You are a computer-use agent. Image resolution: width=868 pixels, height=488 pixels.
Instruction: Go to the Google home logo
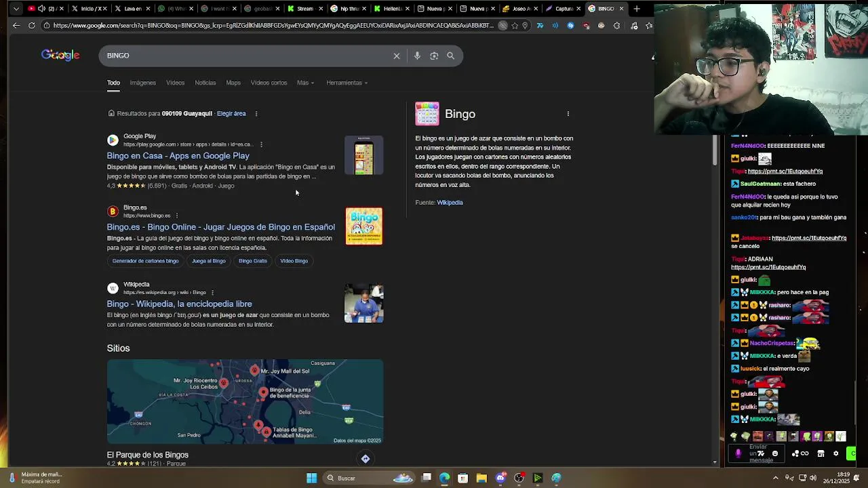60,55
